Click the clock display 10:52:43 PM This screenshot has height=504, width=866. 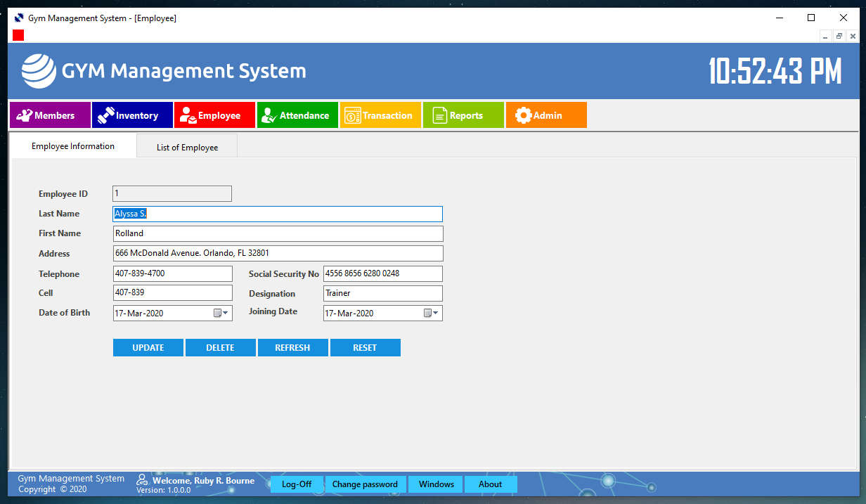pyautogui.click(x=775, y=71)
